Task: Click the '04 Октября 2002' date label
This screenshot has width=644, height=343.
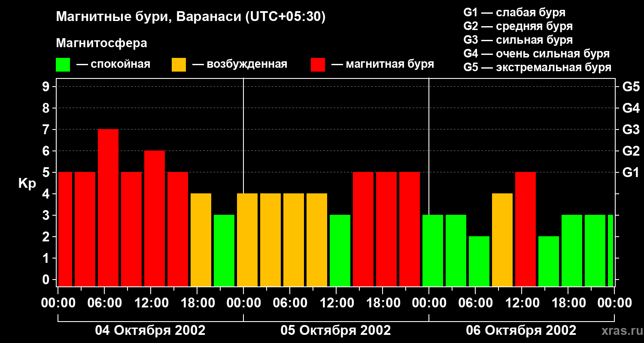Action: tap(150, 331)
